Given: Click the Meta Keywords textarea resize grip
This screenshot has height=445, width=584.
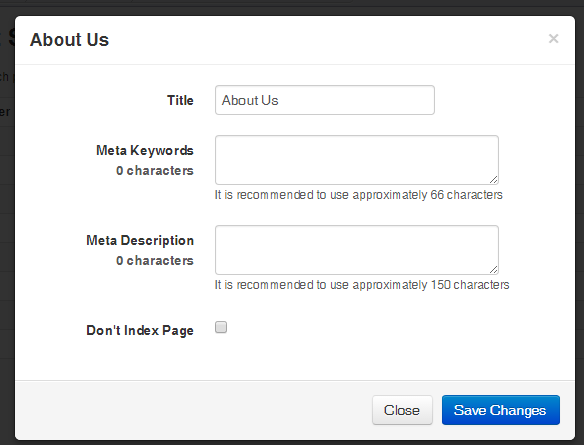Looking at the screenshot, I should 493,180.
